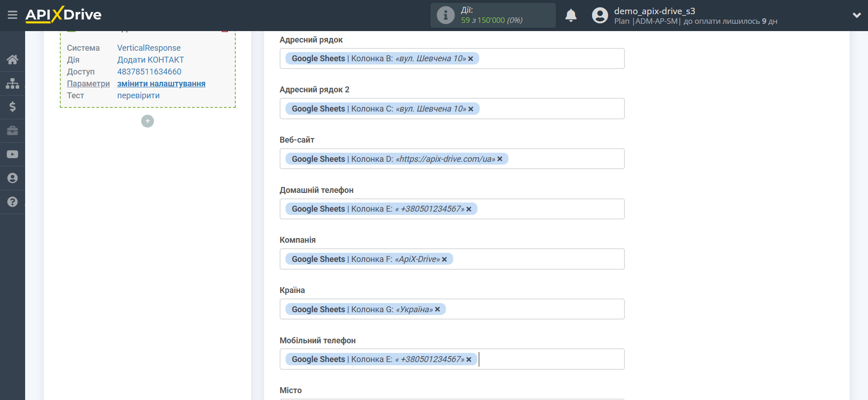The height and width of the screenshot is (400, 868).
Task: Go to Home in sidebar
Action: tap(12, 59)
